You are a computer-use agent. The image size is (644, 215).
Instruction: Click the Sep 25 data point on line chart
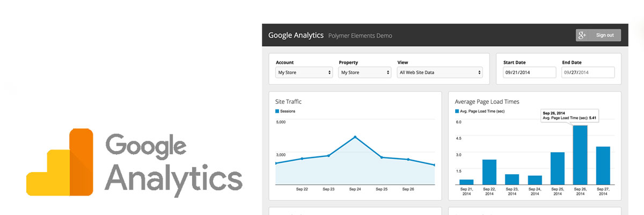point(382,157)
